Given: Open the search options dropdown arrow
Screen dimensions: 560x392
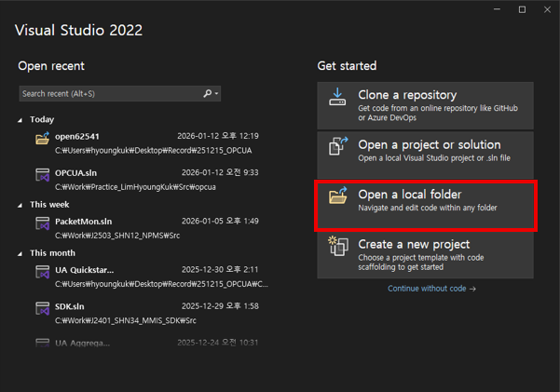Looking at the screenshot, I should point(217,94).
